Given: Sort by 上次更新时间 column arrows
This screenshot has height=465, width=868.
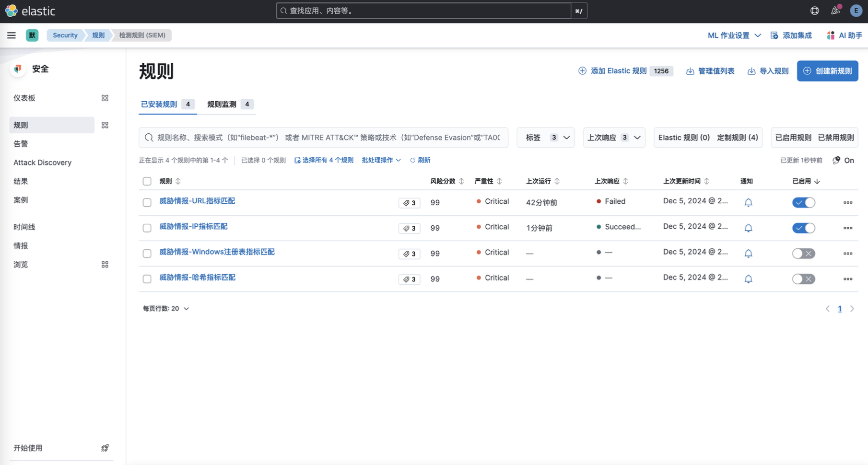Looking at the screenshot, I should click(707, 181).
